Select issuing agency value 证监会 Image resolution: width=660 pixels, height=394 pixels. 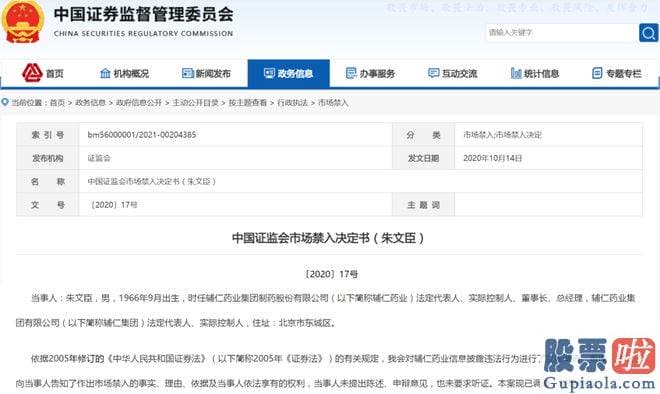[x=99, y=158]
